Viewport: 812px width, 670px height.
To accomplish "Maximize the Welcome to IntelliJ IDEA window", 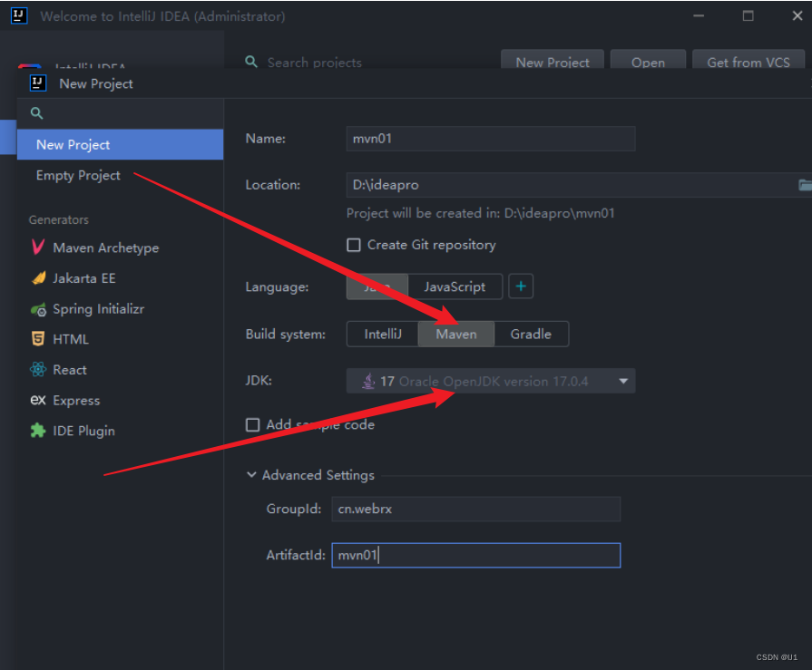I will (x=748, y=16).
